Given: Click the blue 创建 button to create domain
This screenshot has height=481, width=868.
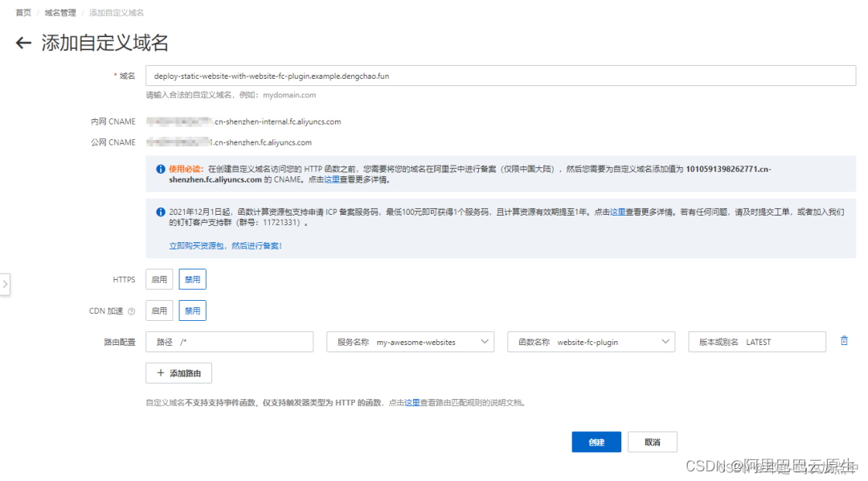Looking at the screenshot, I should (596, 442).
